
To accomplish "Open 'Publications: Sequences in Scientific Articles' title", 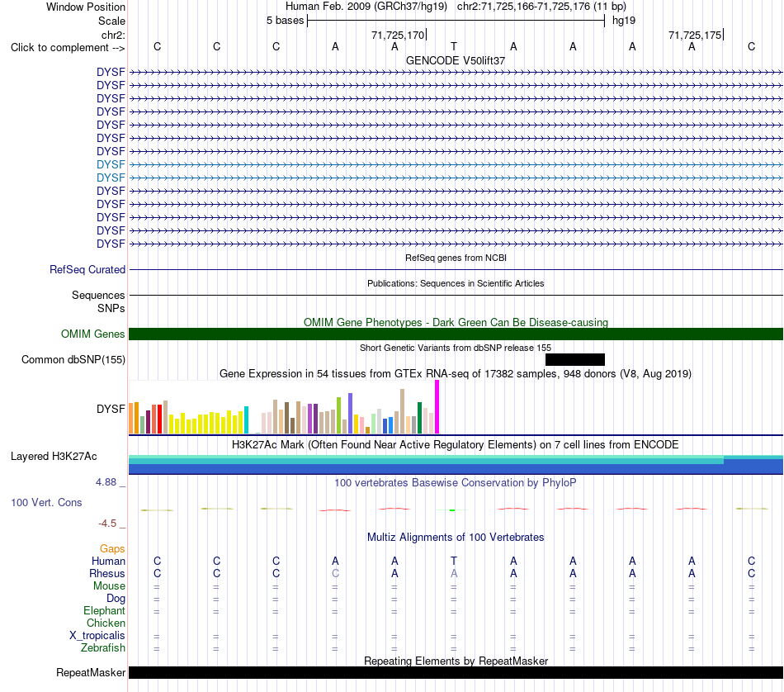I will (456, 283).
